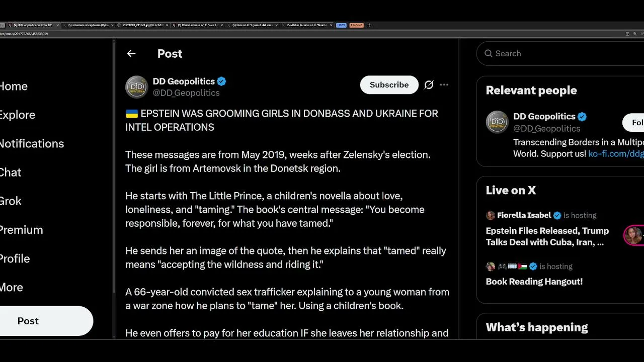Click the verified badge beside post author name

[x=221, y=81]
